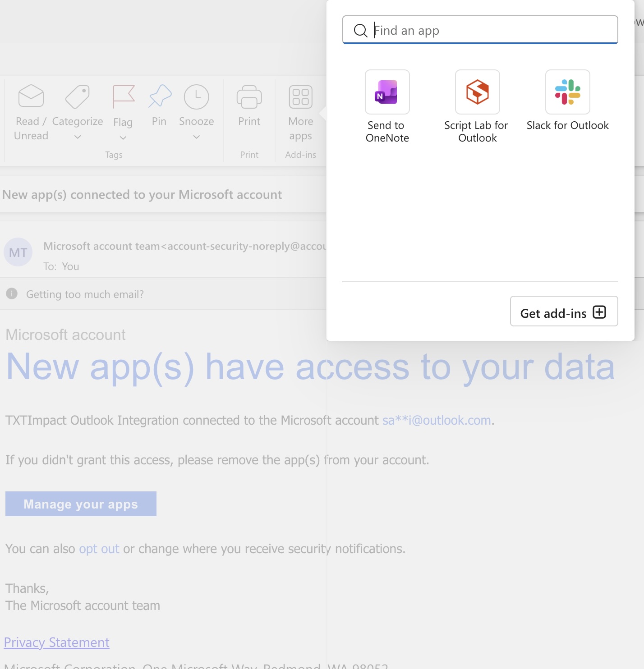
Task: Click the "Manage your apps" button
Action: (x=81, y=504)
